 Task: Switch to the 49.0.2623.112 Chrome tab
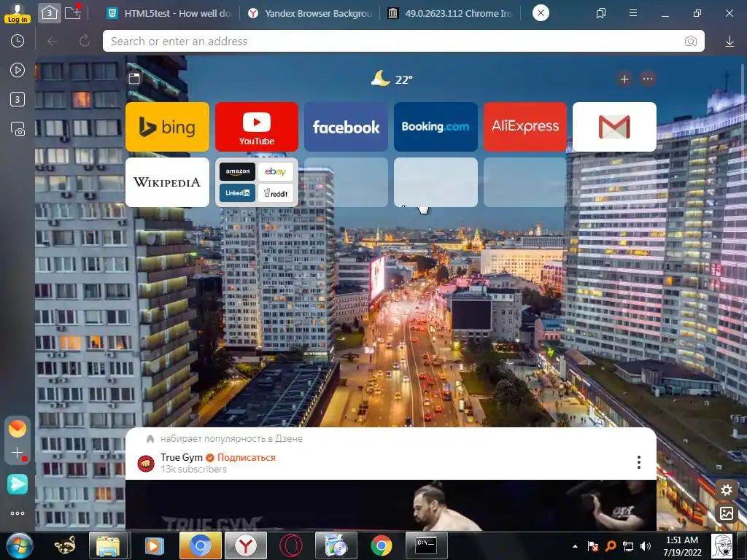click(451, 13)
